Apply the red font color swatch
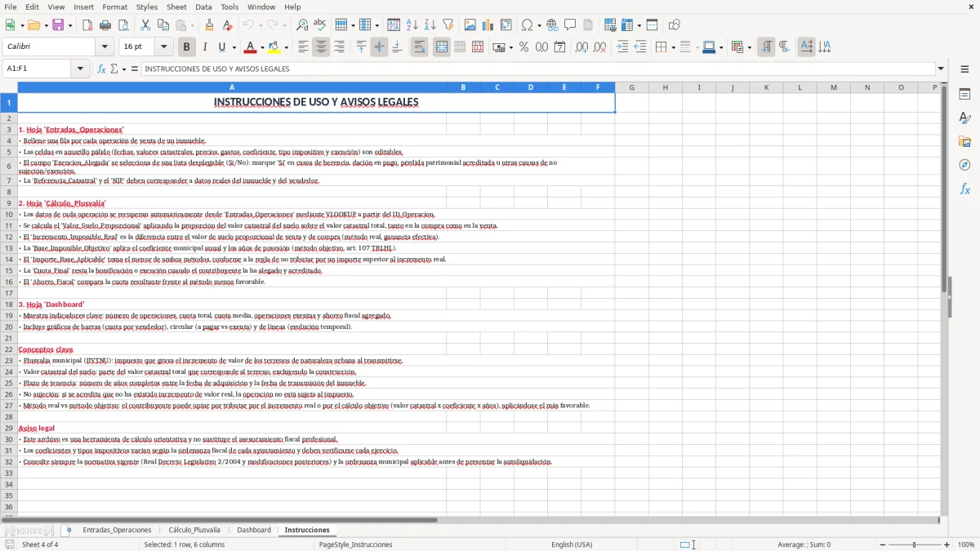 pos(251,47)
